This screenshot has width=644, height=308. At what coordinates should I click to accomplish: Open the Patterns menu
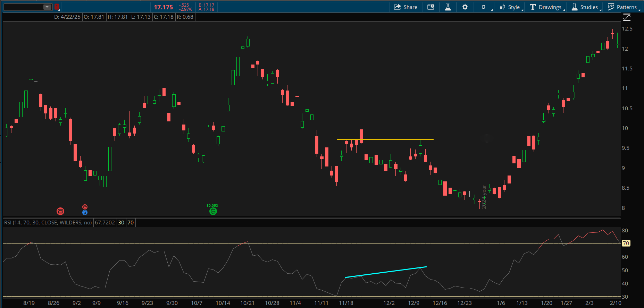pyautogui.click(x=622, y=7)
